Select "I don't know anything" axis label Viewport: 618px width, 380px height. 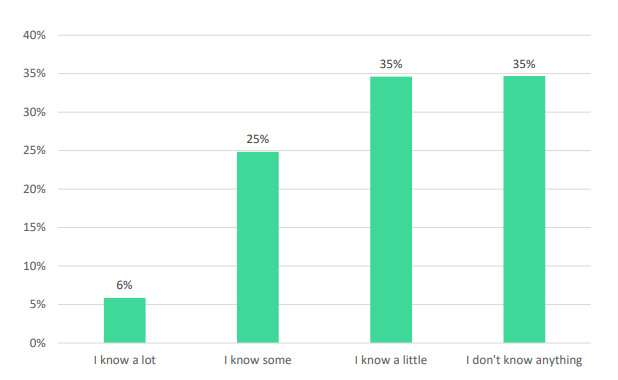coord(524,360)
